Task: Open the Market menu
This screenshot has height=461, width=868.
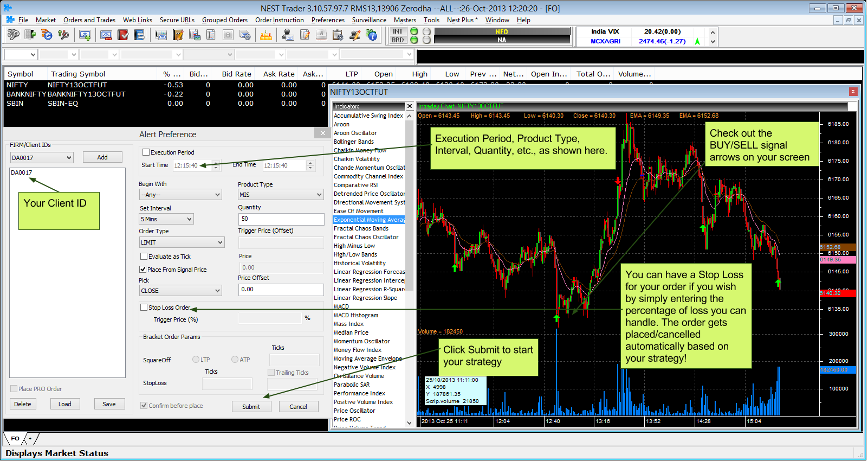Action: point(46,20)
